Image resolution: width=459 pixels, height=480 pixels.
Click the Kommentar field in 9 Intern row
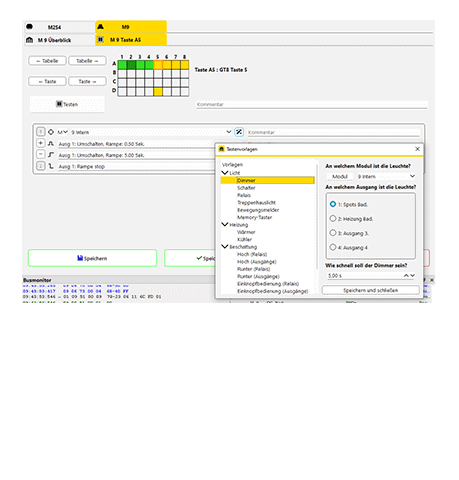(333, 132)
